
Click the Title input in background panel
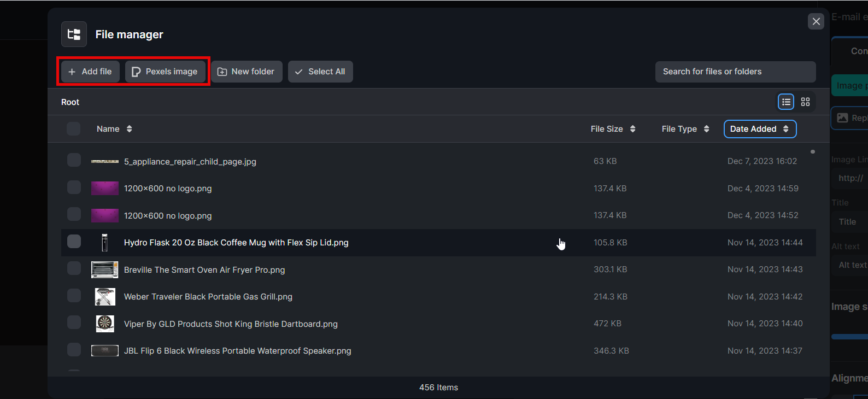[x=851, y=222]
